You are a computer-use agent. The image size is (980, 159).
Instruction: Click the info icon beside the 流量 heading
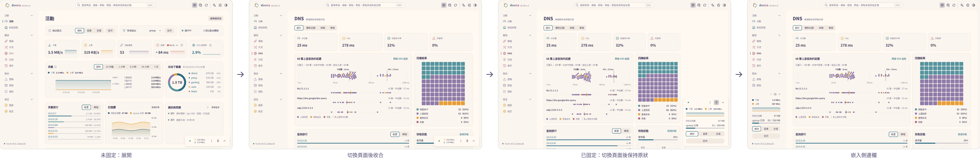point(56,67)
